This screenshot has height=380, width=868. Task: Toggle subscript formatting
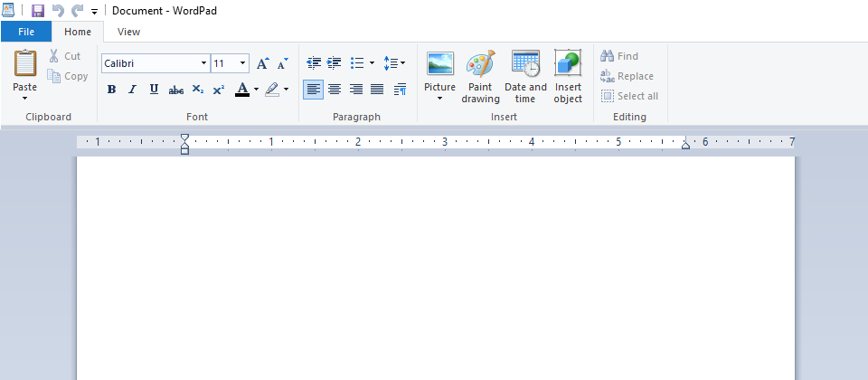(198, 90)
